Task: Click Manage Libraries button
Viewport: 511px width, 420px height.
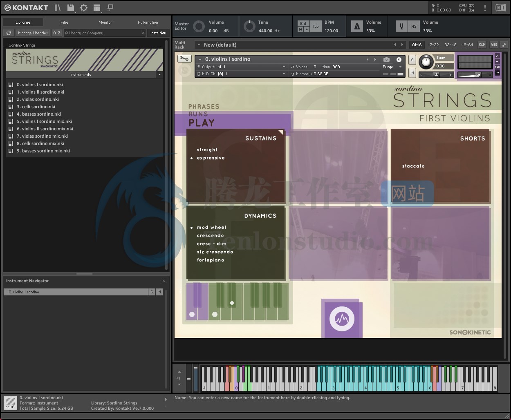Action: click(33, 33)
